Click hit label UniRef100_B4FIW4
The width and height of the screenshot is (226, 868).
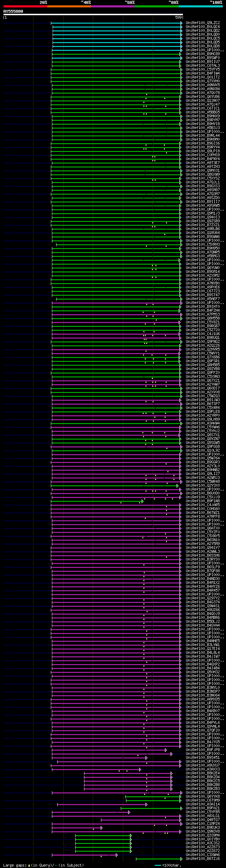tap(203, 74)
